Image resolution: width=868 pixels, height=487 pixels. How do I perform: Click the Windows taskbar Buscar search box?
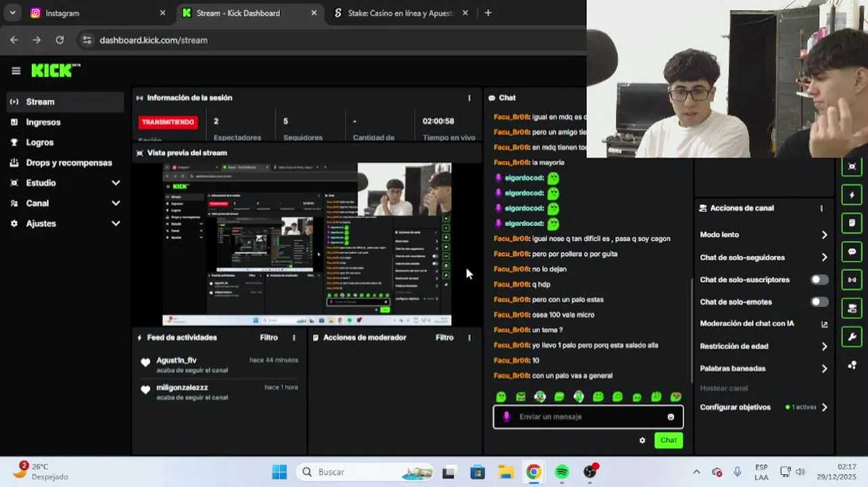[x=365, y=472]
